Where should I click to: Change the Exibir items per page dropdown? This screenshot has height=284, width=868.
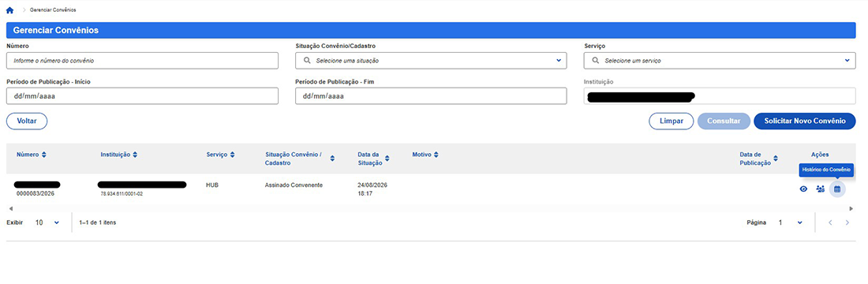pyautogui.click(x=47, y=222)
